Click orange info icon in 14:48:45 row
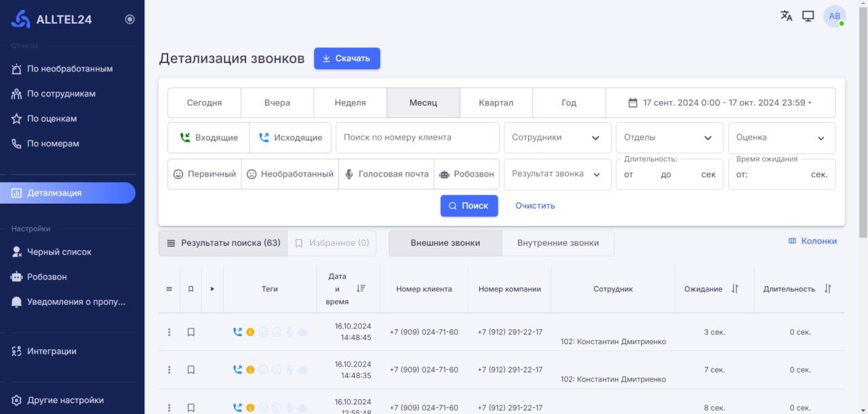The height and width of the screenshot is (414, 868). [x=250, y=332]
